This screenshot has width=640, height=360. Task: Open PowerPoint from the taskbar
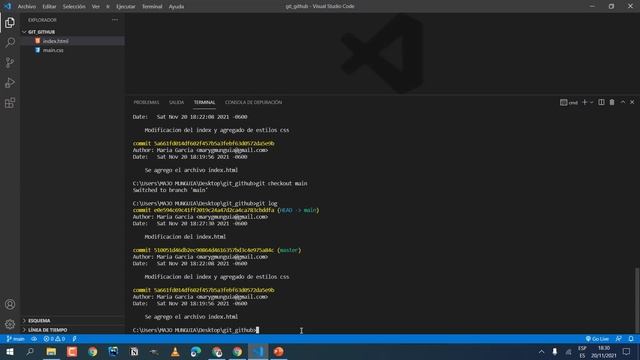click(x=279, y=351)
